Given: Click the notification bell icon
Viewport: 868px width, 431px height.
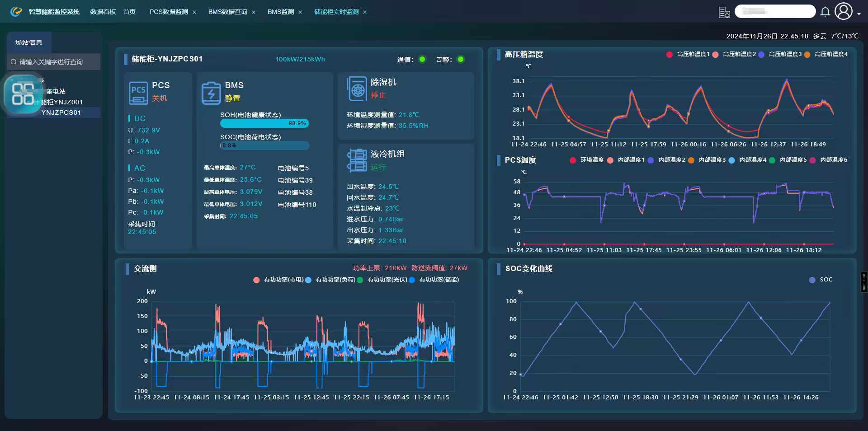Looking at the screenshot, I should click(825, 12).
